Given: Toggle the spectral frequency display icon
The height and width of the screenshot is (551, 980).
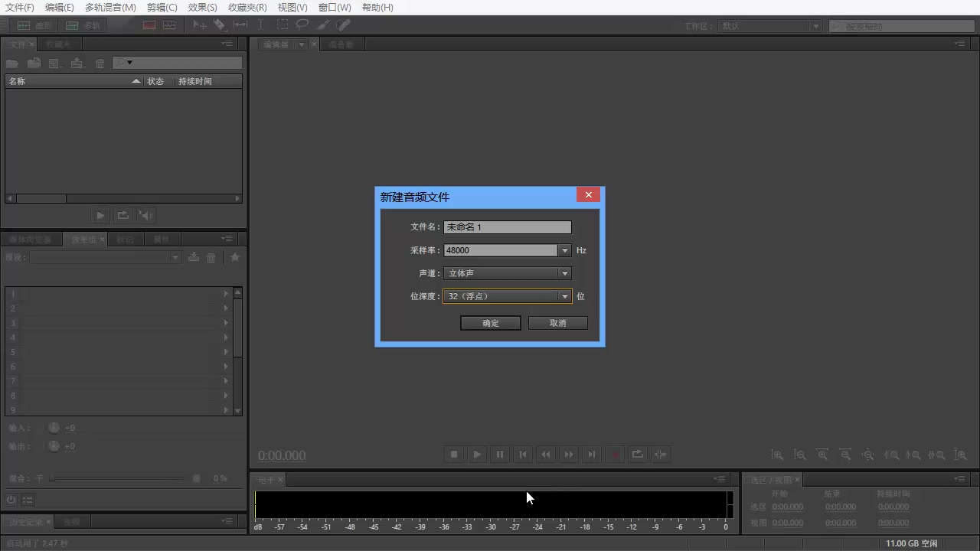Looking at the screenshot, I should click(149, 25).
